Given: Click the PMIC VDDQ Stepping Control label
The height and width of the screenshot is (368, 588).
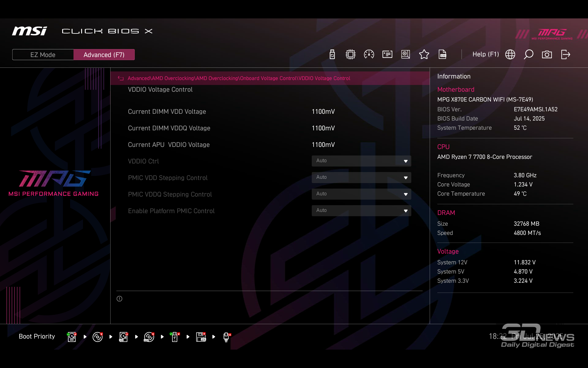Looking at the screenshot, I should [x=170, y=194].
